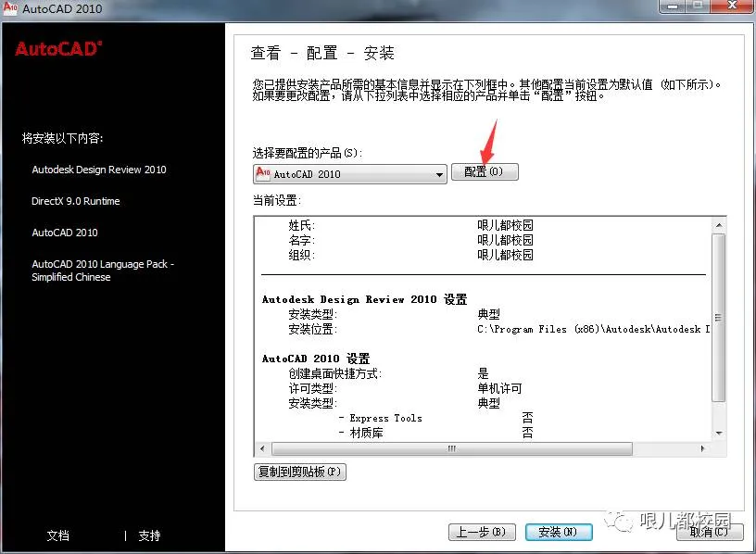The width and height of the screenshot is (756, 554).
Task: Click the 当前设置 label
Action: (277, 200)
